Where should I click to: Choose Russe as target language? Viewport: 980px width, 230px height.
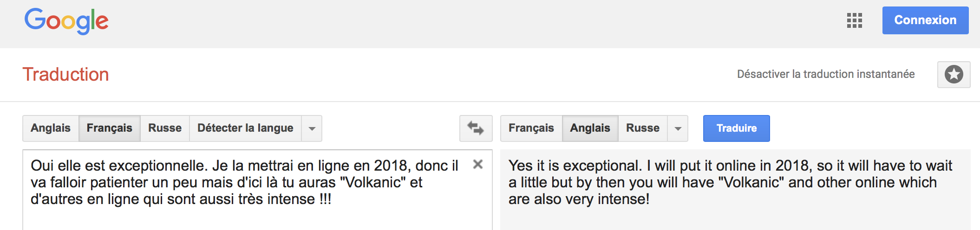point(642,128)
